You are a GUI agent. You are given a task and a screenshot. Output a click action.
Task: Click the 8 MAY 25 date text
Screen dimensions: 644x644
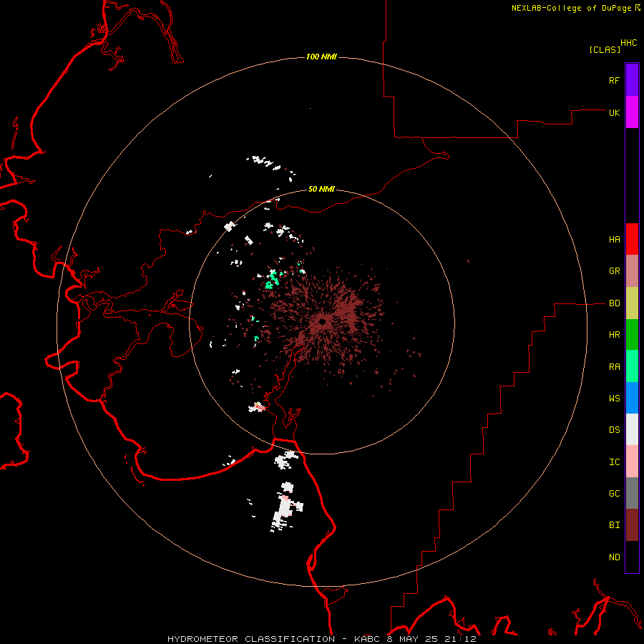(414, 639)
